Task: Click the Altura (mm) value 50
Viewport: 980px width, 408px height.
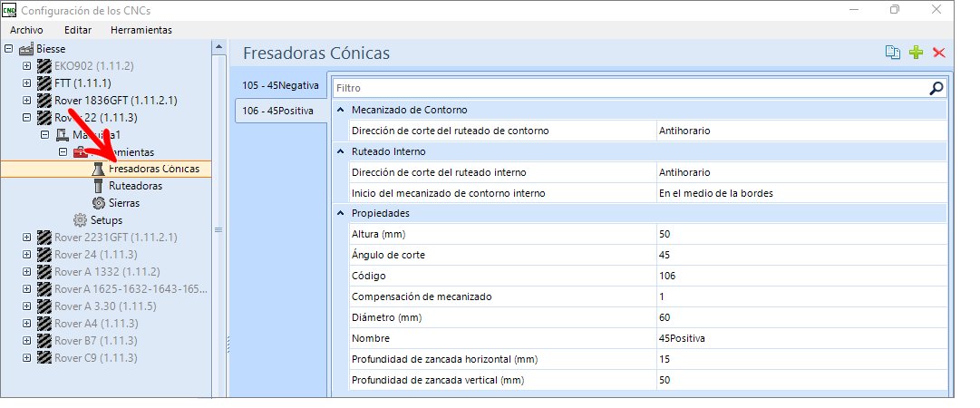Action: [801, 234]
